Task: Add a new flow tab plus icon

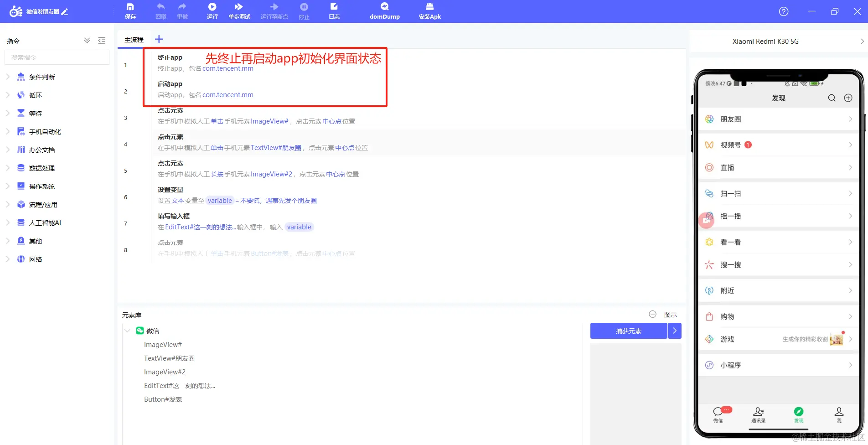Action: [x=159, y=39]
